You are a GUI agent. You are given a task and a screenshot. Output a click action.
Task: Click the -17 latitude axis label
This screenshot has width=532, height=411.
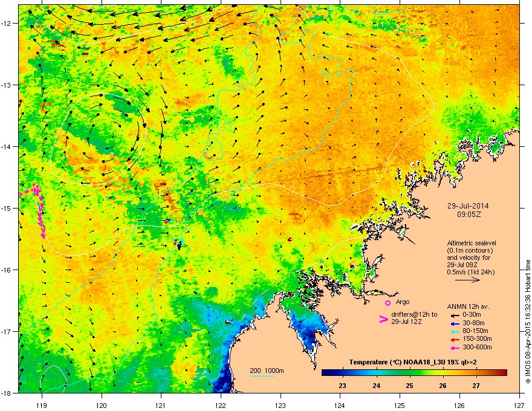6,331
